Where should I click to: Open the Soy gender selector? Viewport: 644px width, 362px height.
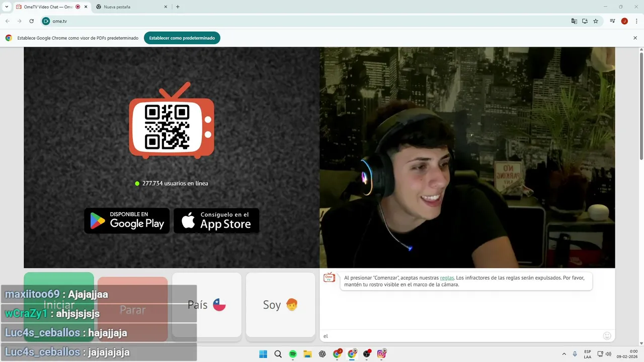280,305
